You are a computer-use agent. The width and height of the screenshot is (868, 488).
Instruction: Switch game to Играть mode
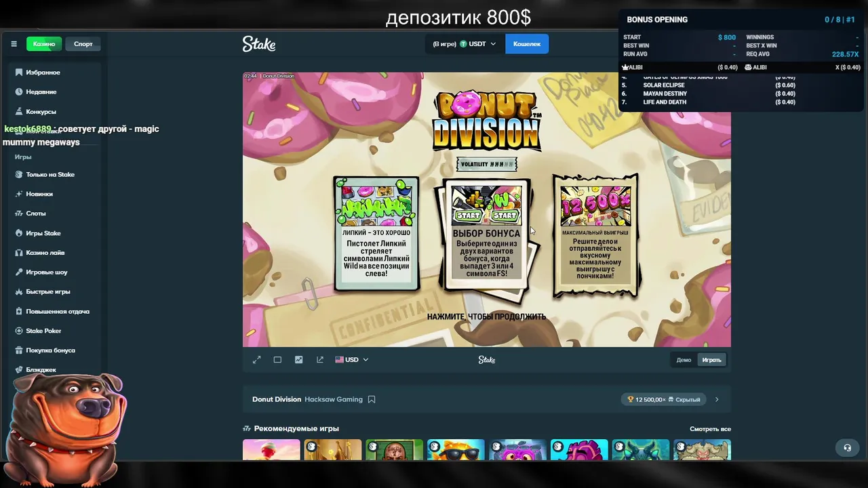pyautogui.click(x=712, y=360)
